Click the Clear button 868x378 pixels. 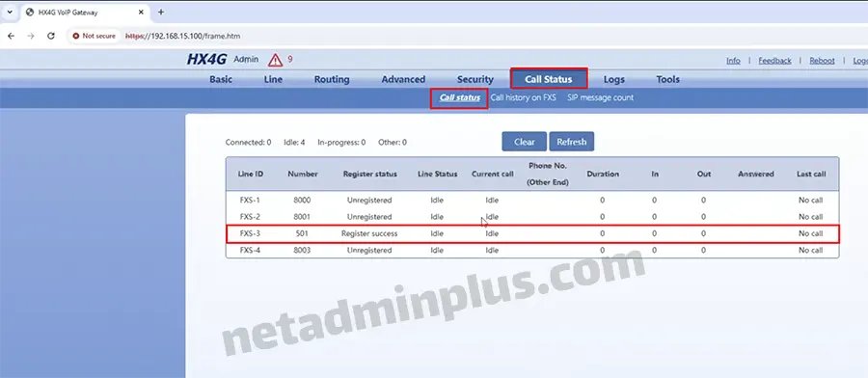tap(525, 142)
